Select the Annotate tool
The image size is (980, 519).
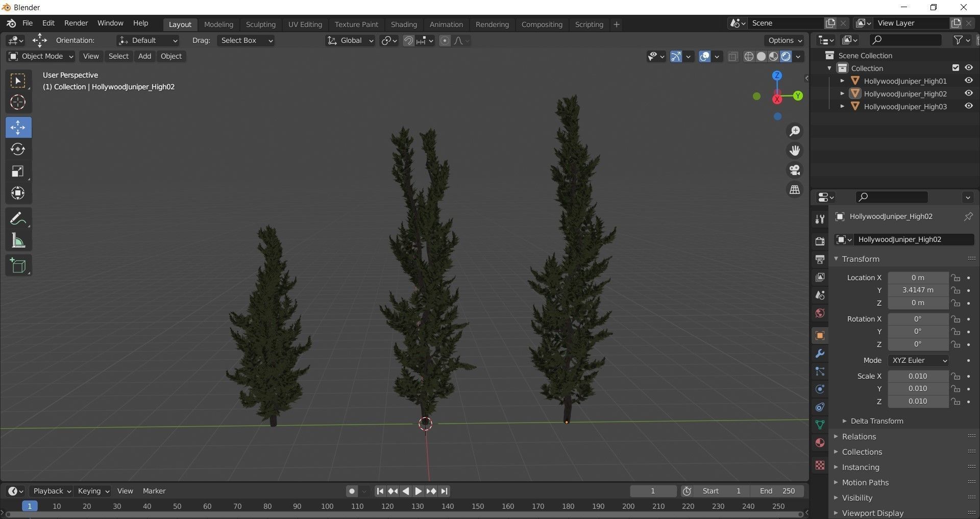[18, 218]
